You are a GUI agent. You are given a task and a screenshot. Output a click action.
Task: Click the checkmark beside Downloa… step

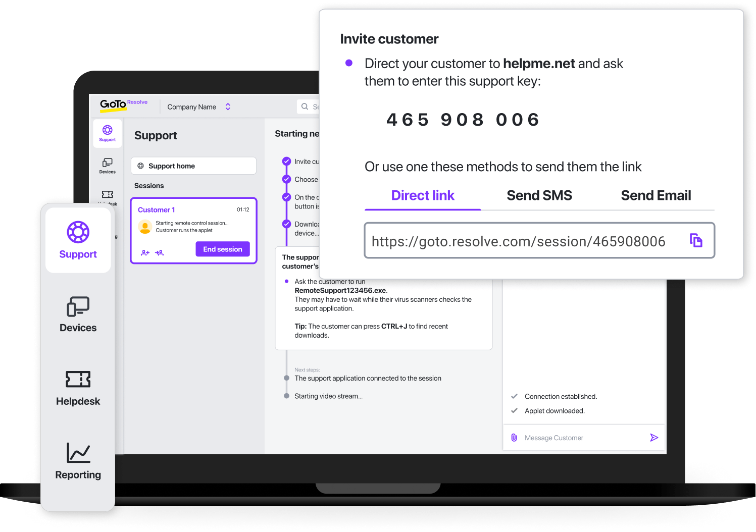click(286, 224)
